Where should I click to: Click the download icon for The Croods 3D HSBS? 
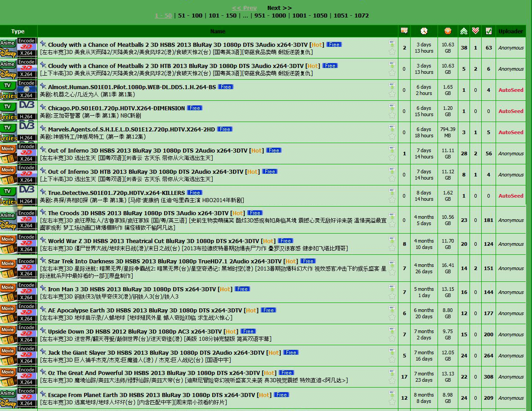click(x=392, y=216)
